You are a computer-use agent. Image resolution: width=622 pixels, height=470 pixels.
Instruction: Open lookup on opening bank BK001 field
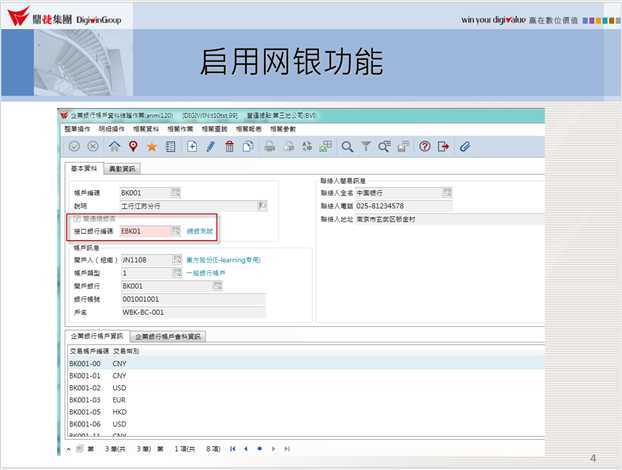[x=217, y=286]
